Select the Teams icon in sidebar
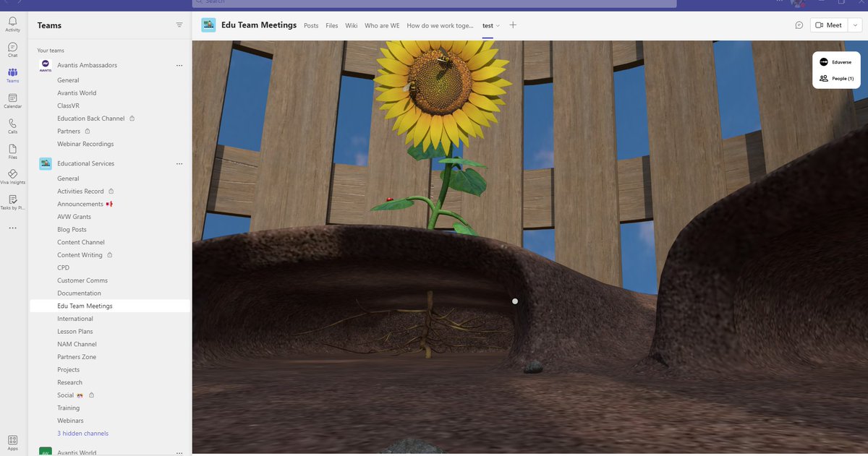 (x=12, y=75)
